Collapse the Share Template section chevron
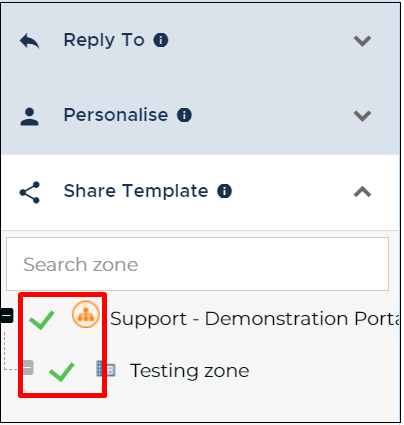The image size is (404, 425). [362, 192]
